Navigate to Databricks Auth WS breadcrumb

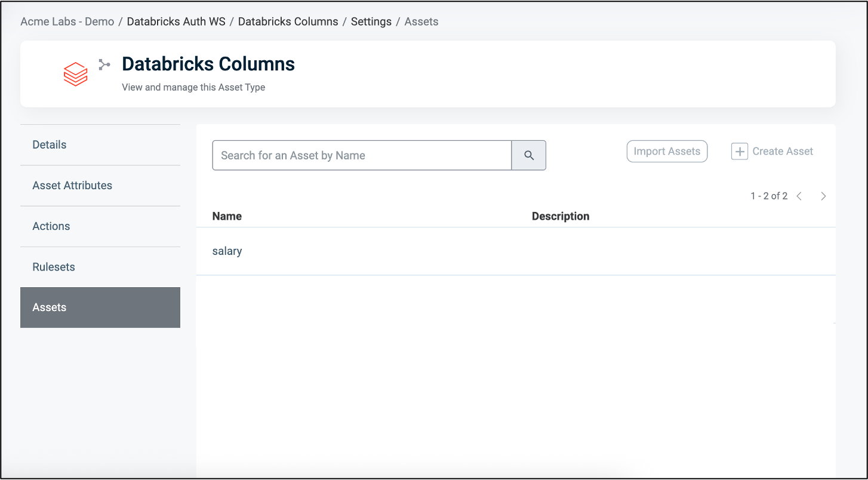(176, 21)
